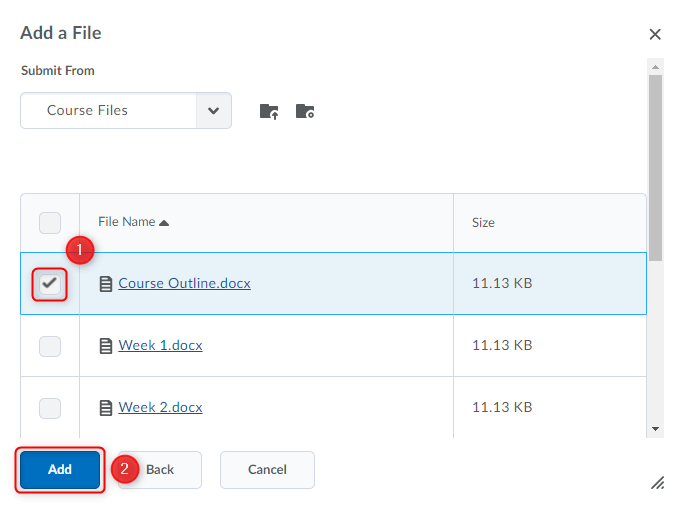Click the scrollbar down arrow
Image resolution: width=686 pixels, height=507 pixels.
pyautogui.click(x=655, y=428)
